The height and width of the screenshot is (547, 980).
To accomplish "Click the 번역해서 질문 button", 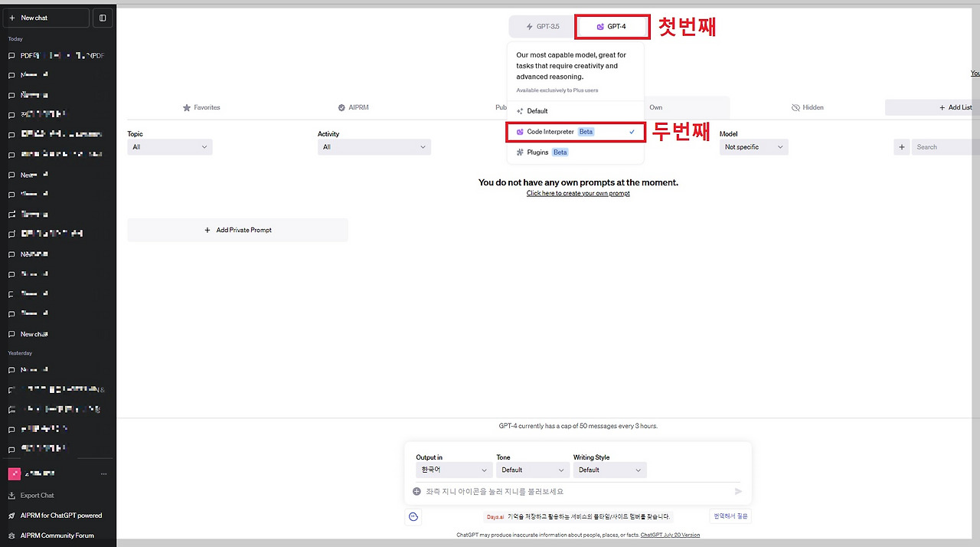I will (x=730, y=516).
